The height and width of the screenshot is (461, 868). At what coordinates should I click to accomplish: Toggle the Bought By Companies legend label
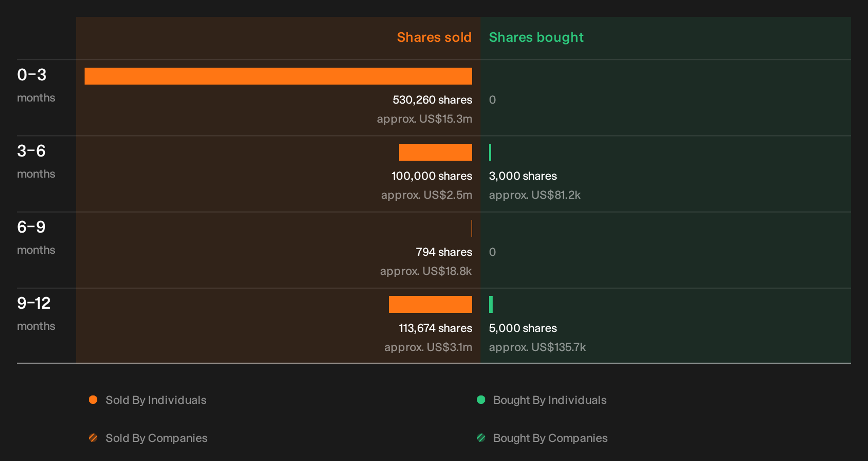(550, 438)
